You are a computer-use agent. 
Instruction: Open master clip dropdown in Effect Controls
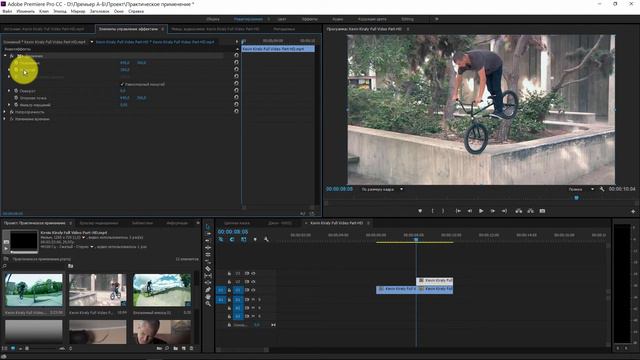[x=91, y=42]
